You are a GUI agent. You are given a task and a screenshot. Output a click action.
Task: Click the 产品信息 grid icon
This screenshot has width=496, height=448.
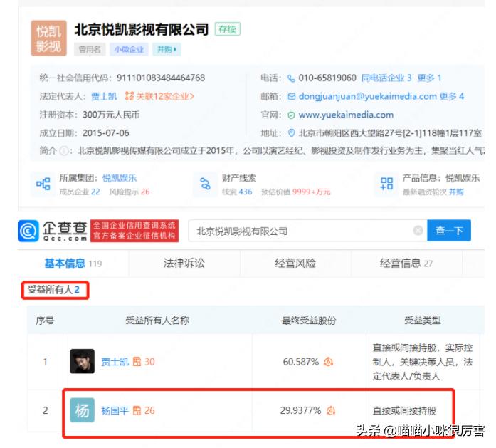click(x=386, y=184)
